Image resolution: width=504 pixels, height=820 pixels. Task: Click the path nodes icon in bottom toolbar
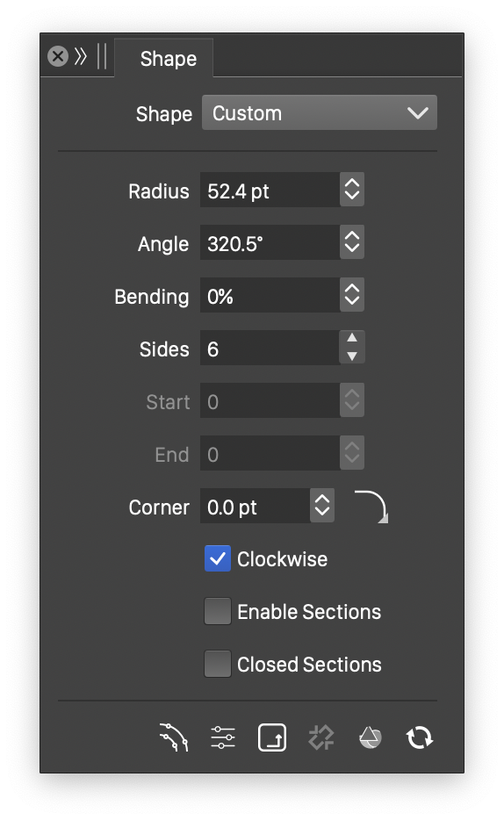point(174,737)
